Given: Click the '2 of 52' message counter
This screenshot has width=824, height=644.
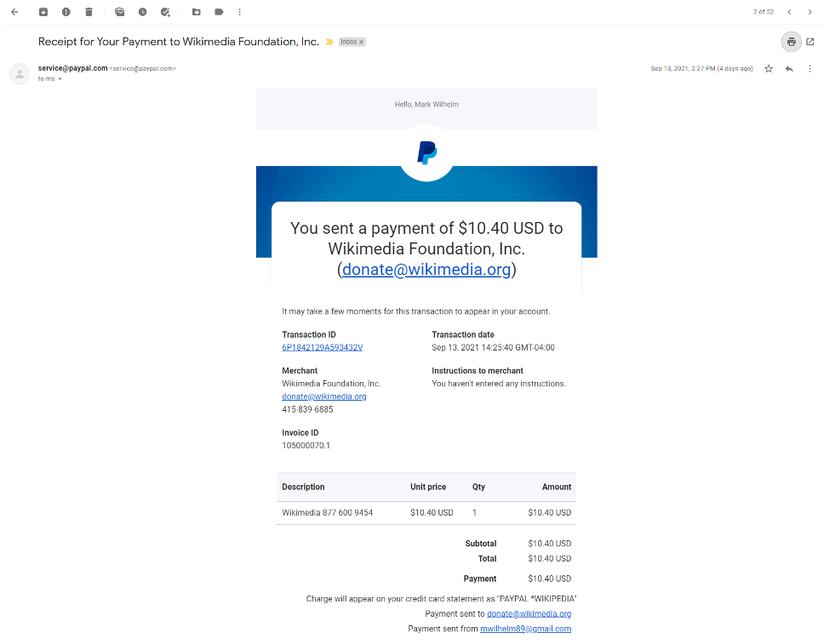Looking at the screenshot, I should [764, 12].
